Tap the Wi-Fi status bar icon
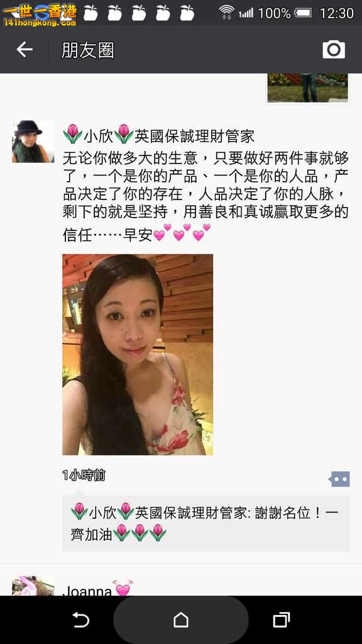Viewport: 362px width, 644px height. (226, 13)
